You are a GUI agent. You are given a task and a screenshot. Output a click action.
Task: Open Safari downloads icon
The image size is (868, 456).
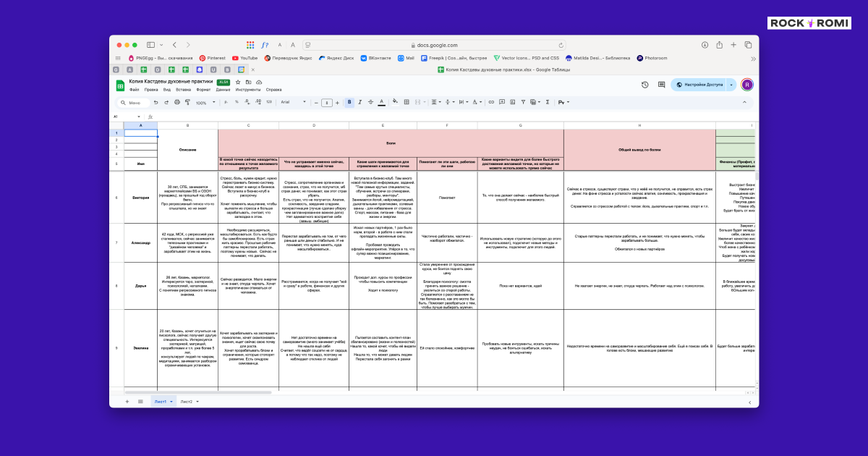[x=705, y=45]
